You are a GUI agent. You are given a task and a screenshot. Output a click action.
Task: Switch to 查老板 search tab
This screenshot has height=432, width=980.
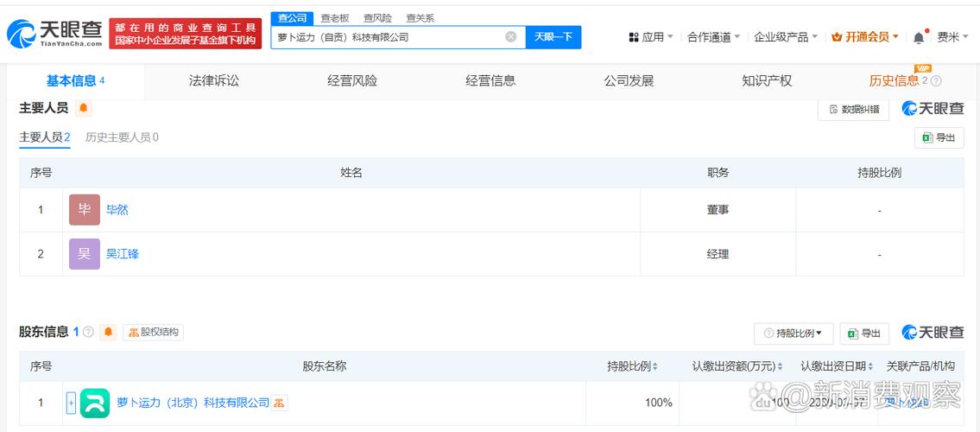tap(335, 18)
